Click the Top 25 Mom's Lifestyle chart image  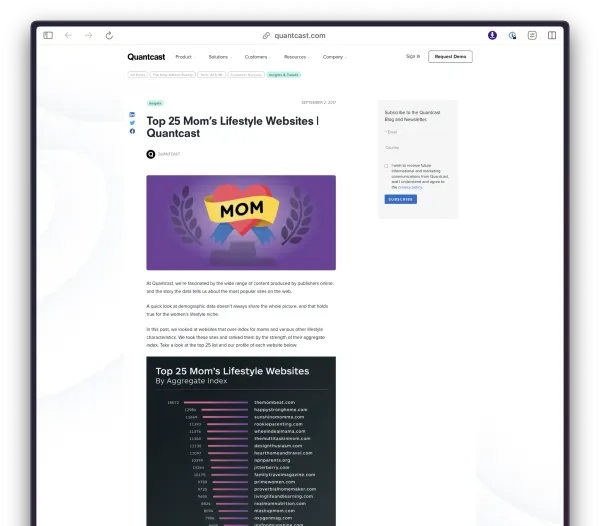coord(241,441)
